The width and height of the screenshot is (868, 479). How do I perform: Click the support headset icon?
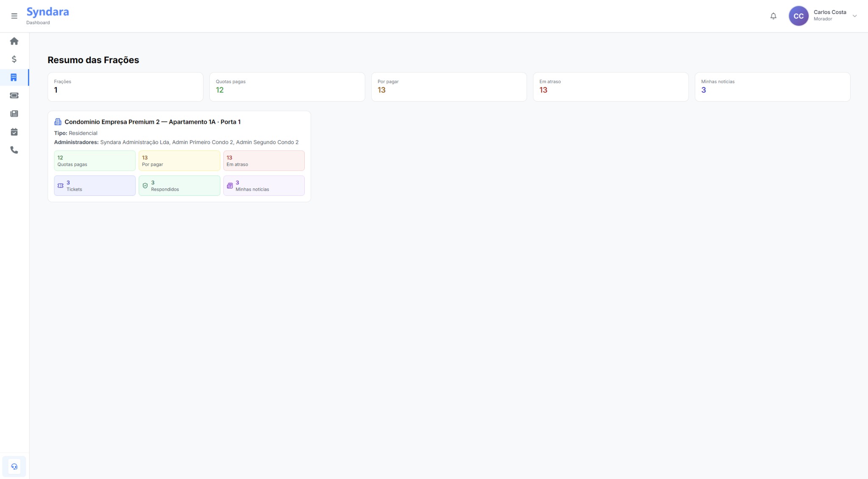(14, 467)
